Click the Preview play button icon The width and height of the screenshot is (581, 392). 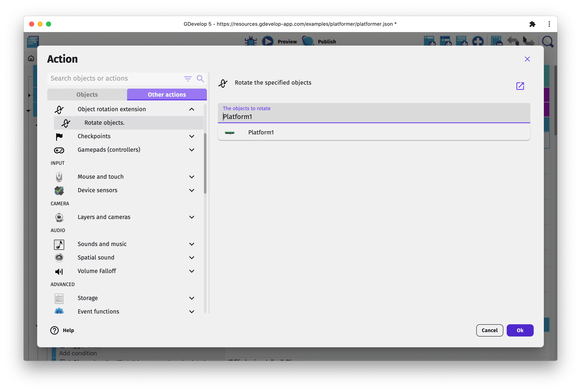coord(268,41)
